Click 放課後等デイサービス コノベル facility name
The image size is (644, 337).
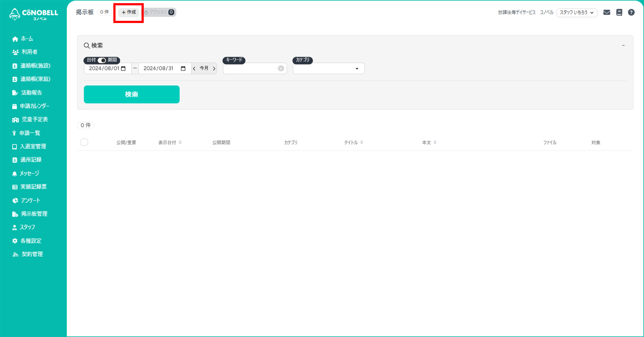pos(526,12)
